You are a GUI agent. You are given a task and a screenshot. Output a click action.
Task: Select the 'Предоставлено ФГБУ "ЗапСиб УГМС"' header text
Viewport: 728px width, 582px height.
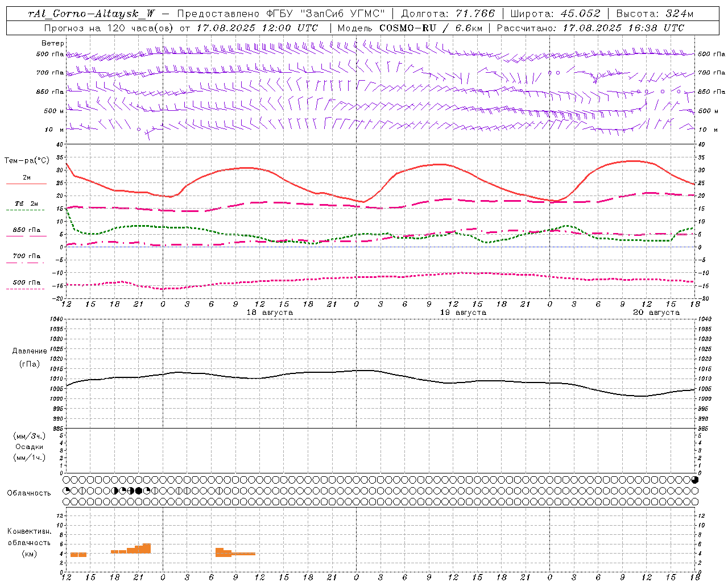tap(281, 14)
